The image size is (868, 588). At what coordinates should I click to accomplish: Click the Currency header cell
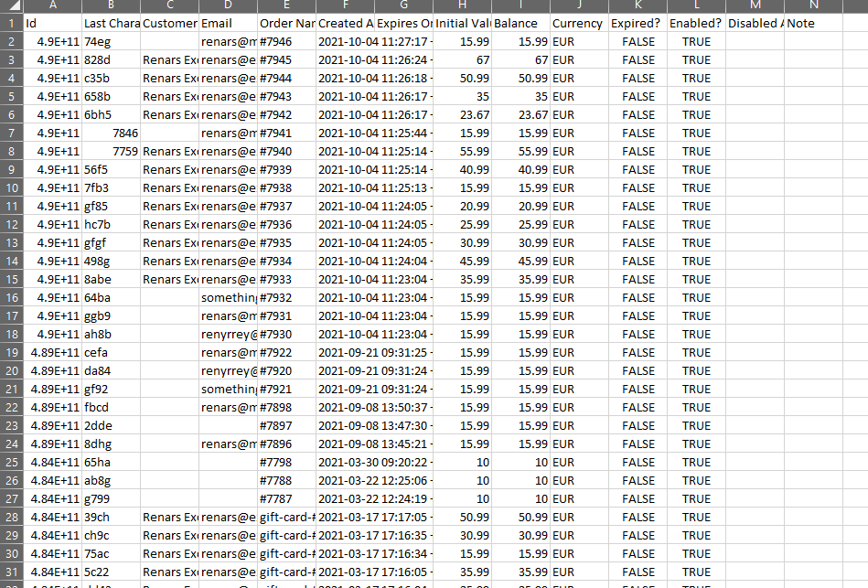point(577,24)
